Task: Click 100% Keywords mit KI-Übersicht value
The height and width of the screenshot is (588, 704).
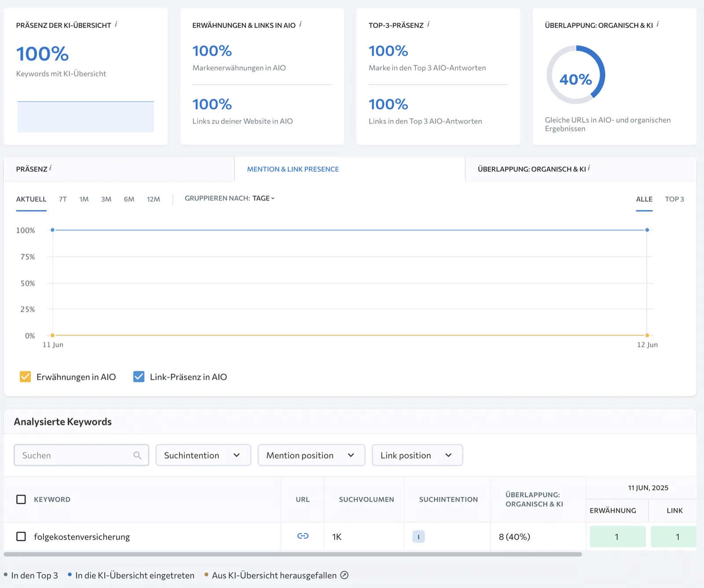Action: (42, 54)
